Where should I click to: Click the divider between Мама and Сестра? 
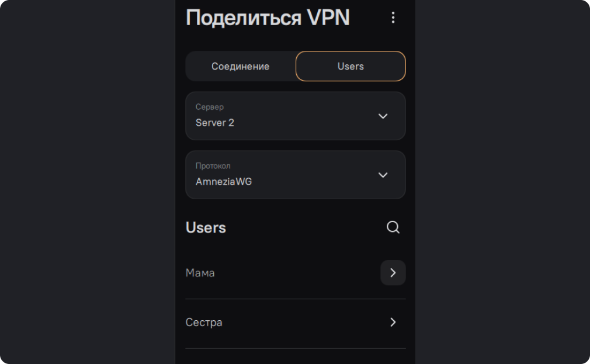coord(295,299)
